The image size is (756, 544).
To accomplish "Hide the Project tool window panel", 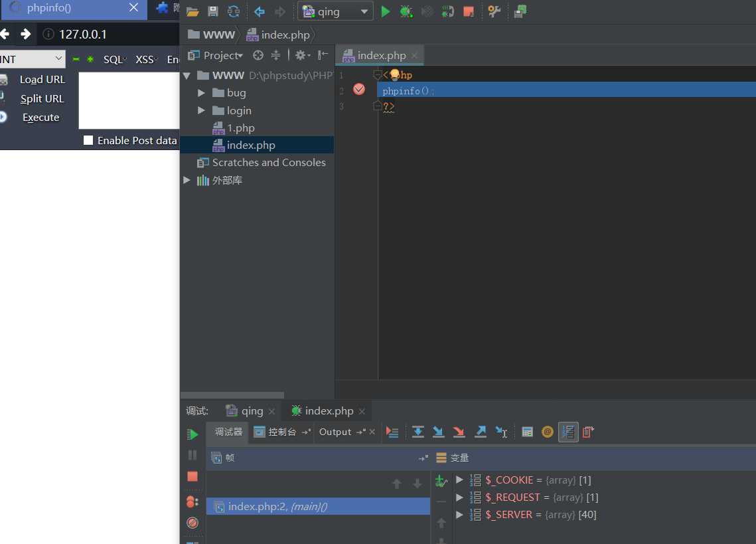I will click(323, 56).
